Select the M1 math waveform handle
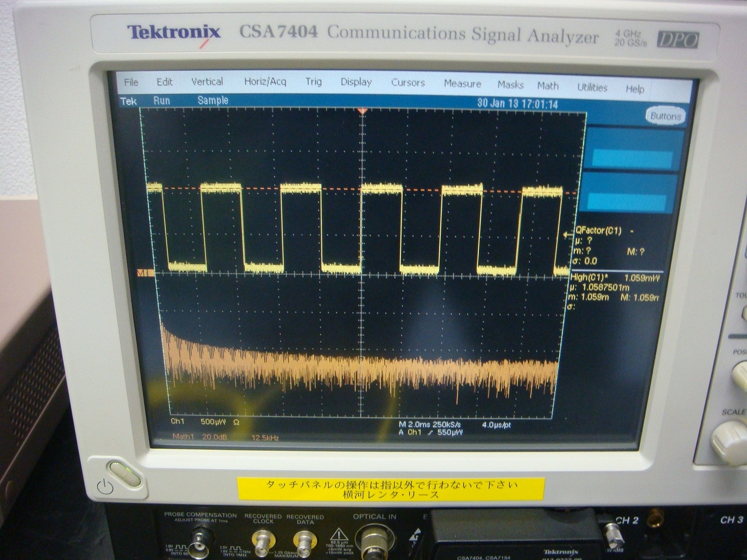 145,273
